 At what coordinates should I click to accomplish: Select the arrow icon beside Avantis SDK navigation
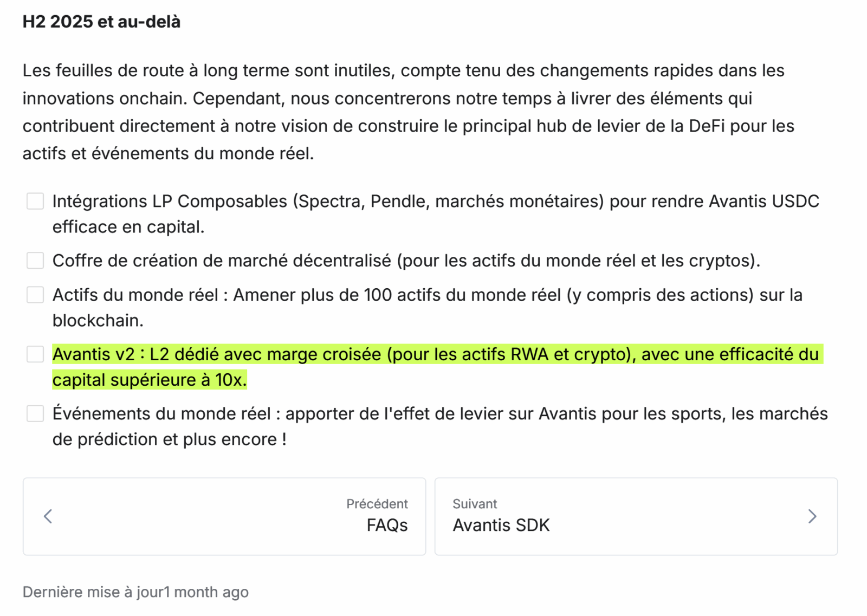point(811,516)
